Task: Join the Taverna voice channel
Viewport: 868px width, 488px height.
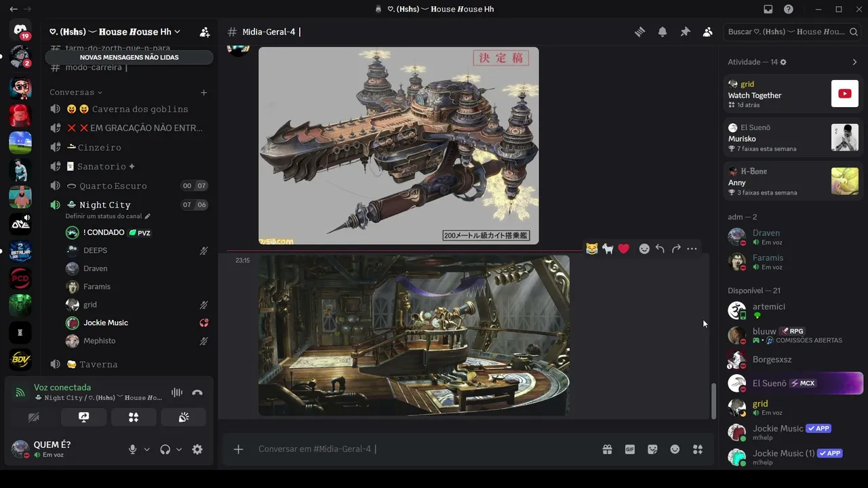Action: (x=129, y=365)
